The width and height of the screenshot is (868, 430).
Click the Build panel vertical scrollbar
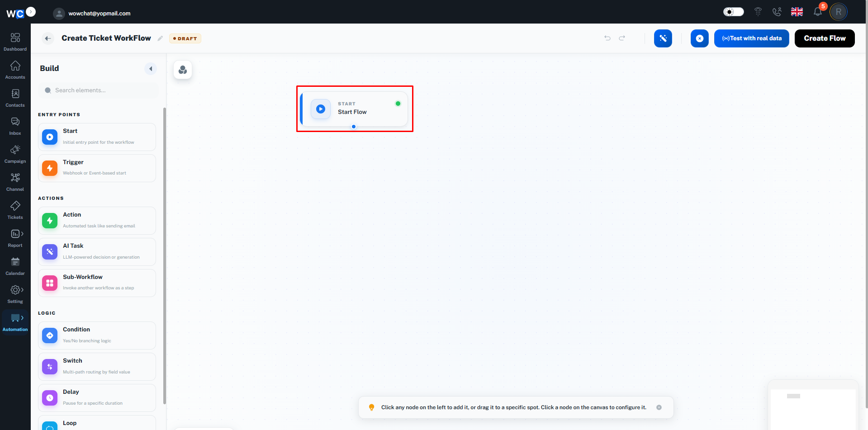[165, 255]
